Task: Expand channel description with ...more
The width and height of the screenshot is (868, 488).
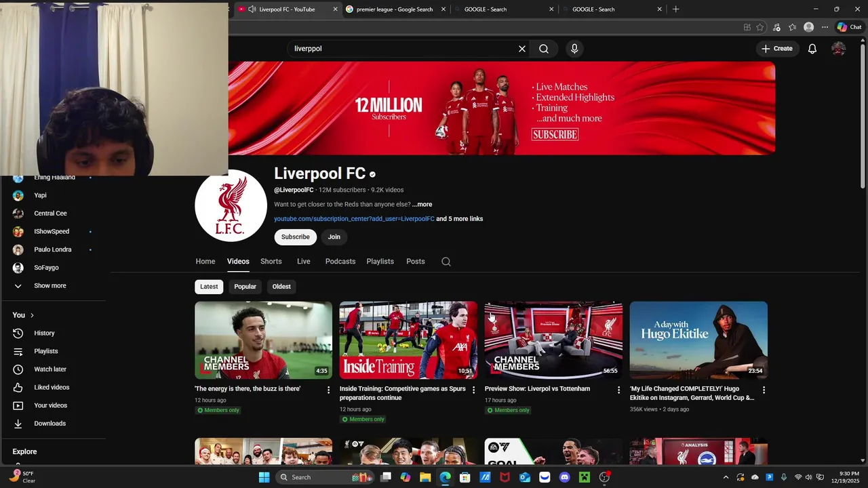Action: pos(422,205)
